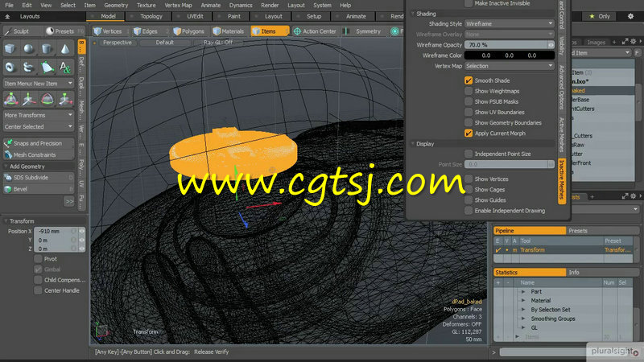
Task: Open Mesh Constraints settings
Action: click(38, 154)
